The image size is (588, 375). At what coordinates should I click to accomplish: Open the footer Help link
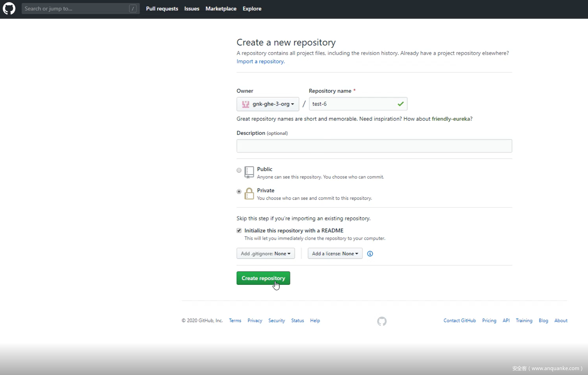315,320
